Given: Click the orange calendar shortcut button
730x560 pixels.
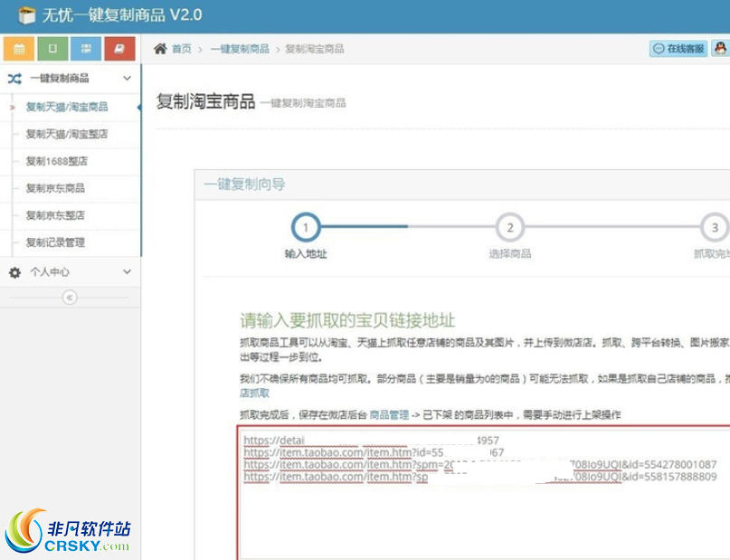Looking at the screenshot, I should (19, 49).
